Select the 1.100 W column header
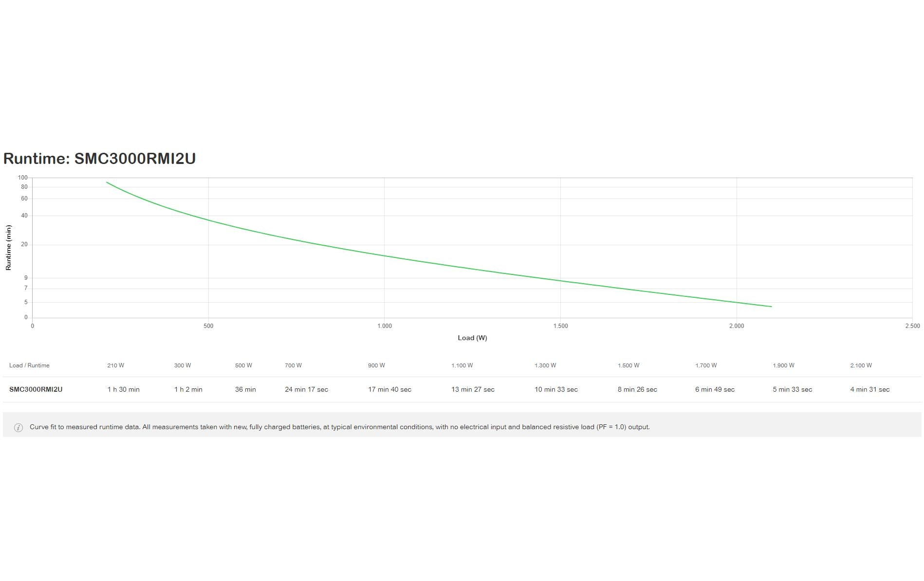The width and height of the screenshot is (924, 581). click(x=462, y=365)
